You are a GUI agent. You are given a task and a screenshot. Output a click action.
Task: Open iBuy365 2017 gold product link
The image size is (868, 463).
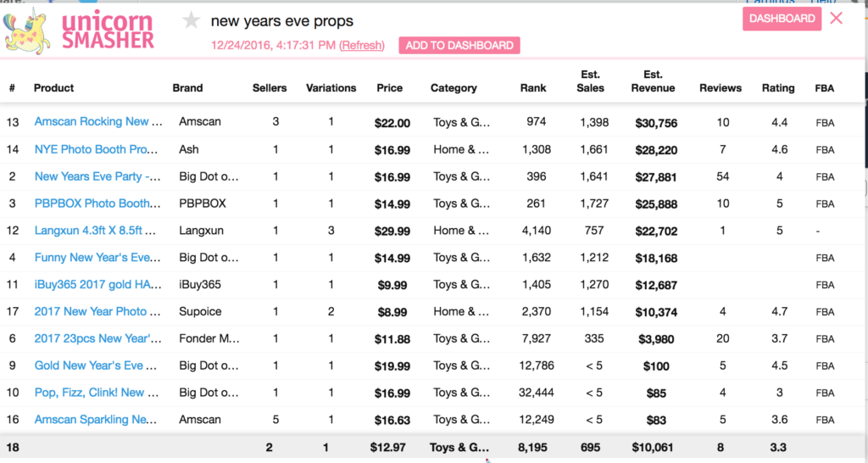point(98,285)
